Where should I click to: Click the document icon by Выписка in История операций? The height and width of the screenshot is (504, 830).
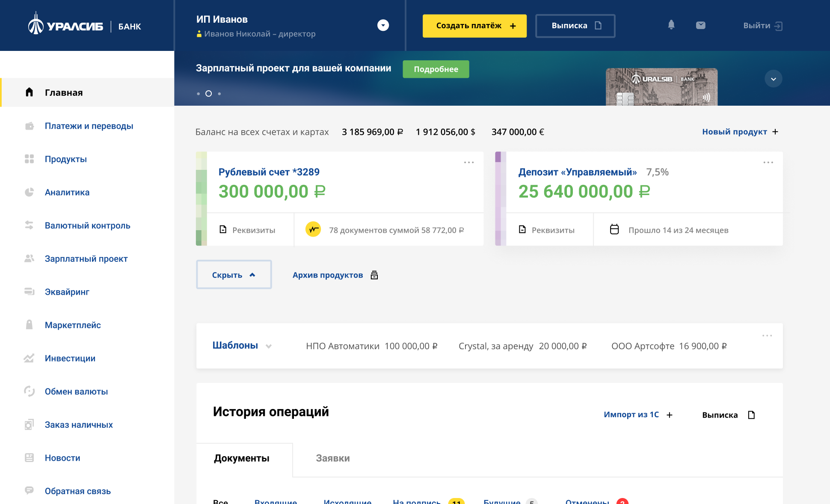[751, 415]
